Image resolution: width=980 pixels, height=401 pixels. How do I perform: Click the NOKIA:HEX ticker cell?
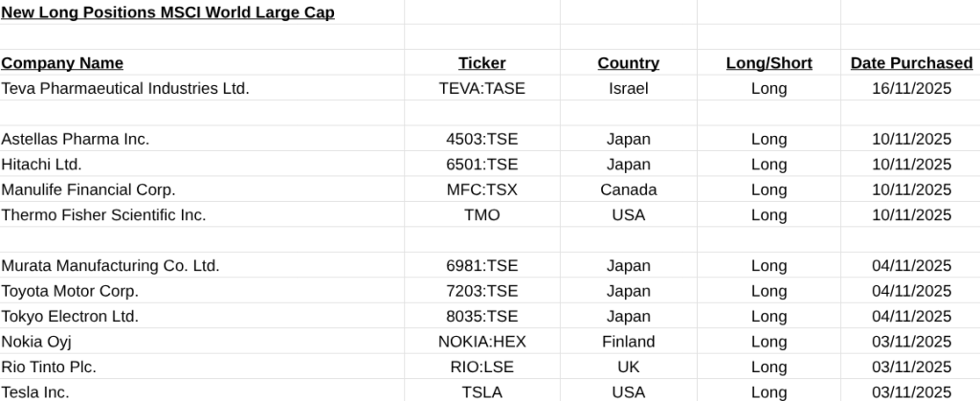(481, 342)
